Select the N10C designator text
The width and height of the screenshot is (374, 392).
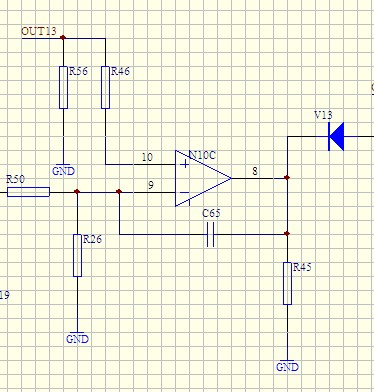202,155
